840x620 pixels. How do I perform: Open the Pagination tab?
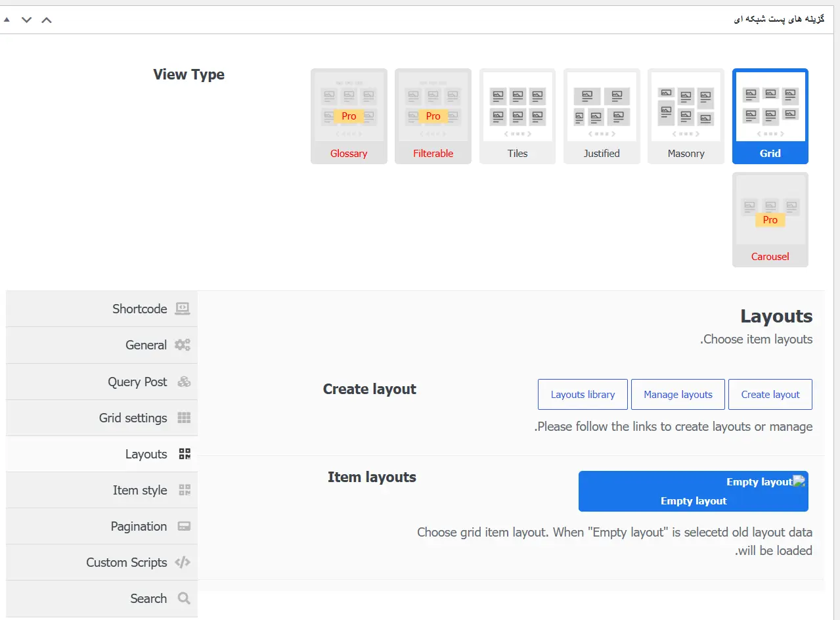(x=102, y=526)
